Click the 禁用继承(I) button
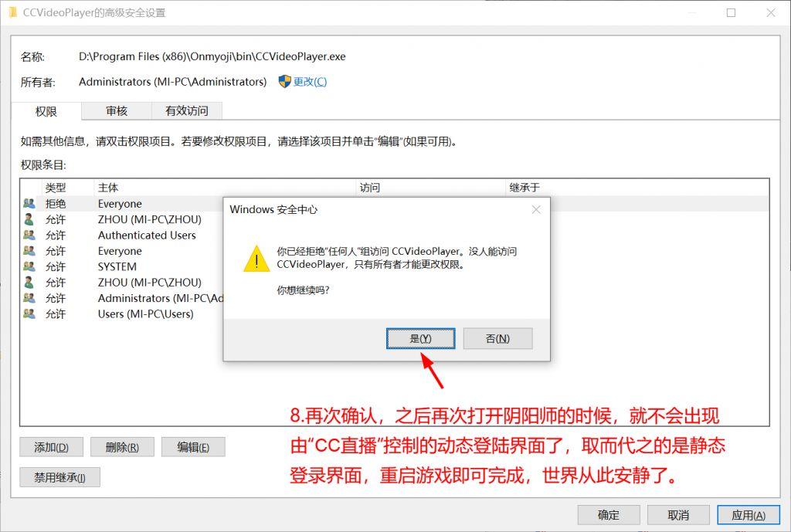Screen dimensions: 791x532 pos(60,477)
